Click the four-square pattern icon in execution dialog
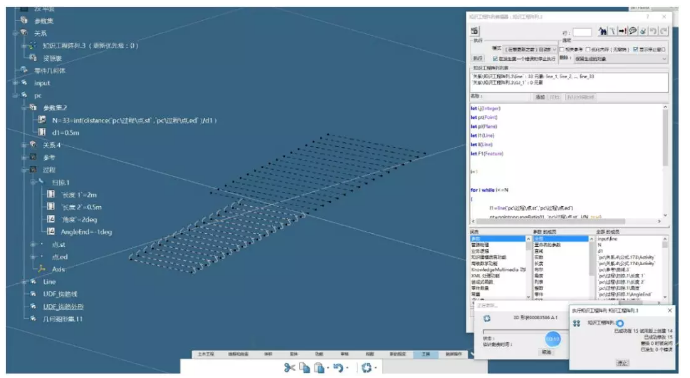690x378 pixels. click(576, 323)
